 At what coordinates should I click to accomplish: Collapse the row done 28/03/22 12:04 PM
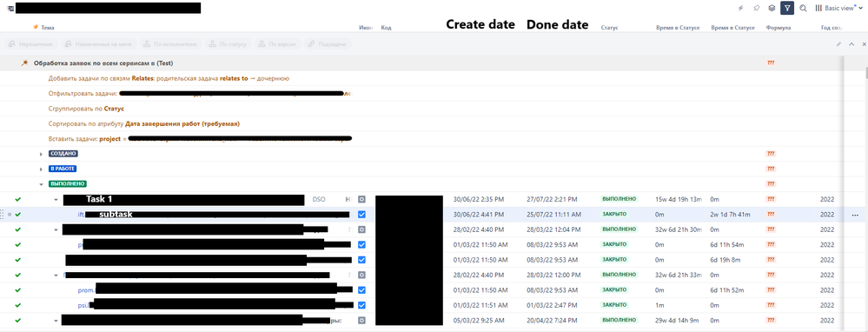pos(56,229)
